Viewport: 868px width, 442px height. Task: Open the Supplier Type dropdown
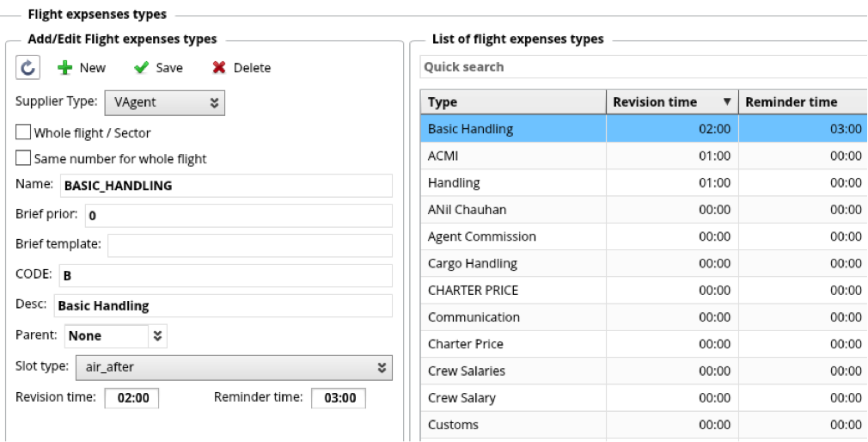[x=164, y=102]
